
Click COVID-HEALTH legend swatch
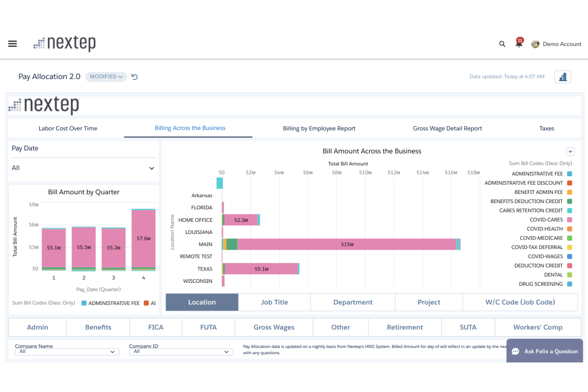(569, 229)
